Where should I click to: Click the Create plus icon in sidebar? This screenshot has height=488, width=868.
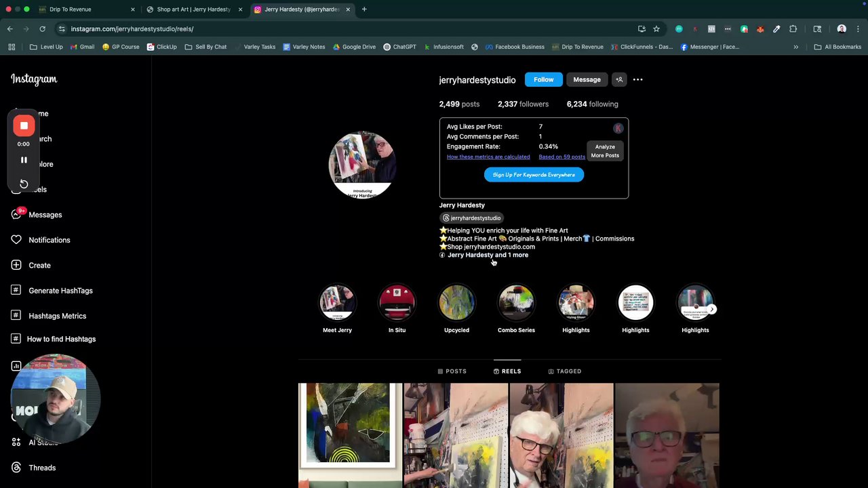pyautogui.click(x=16, y=265)
